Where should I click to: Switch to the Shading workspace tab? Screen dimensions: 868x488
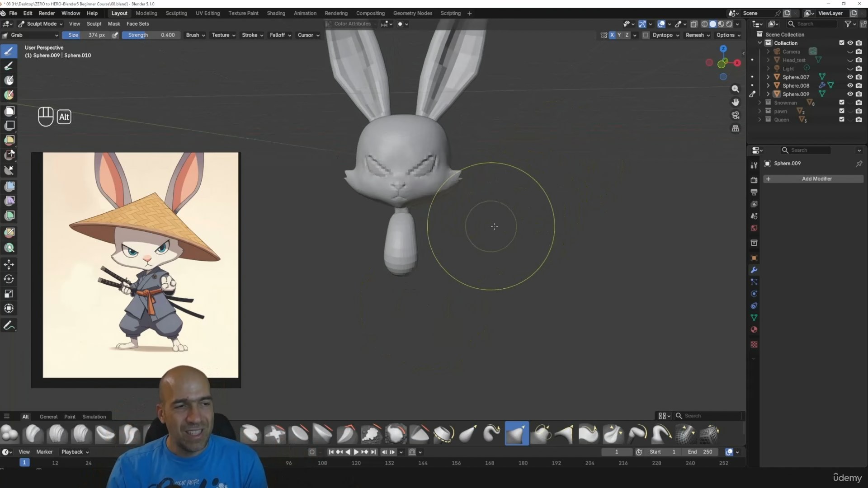click(x=276, y=13)
